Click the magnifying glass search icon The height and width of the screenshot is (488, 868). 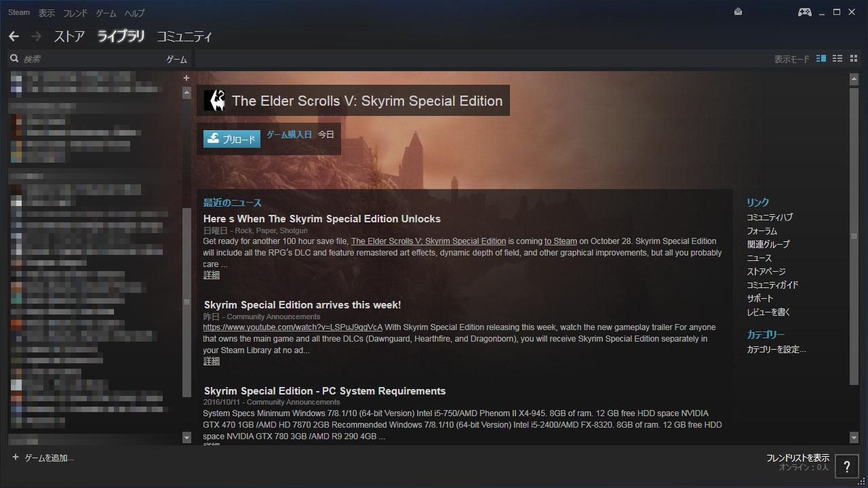tap(14, 59)
